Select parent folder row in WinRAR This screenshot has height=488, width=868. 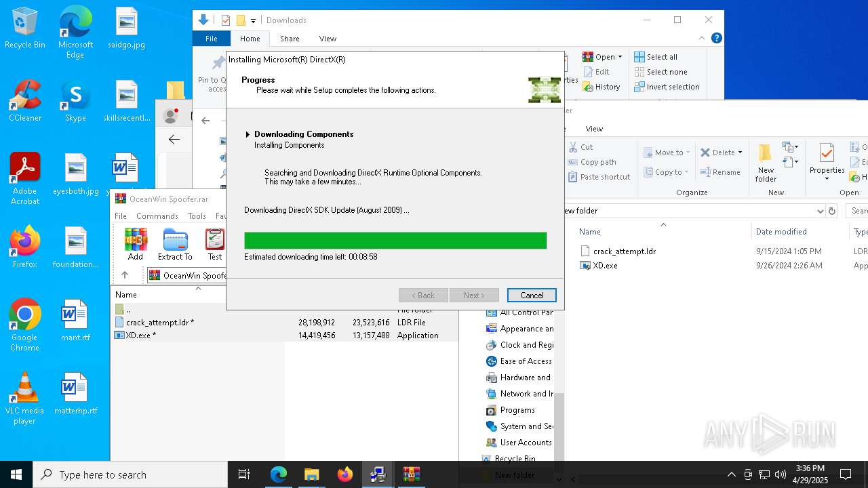pos(285,310)
